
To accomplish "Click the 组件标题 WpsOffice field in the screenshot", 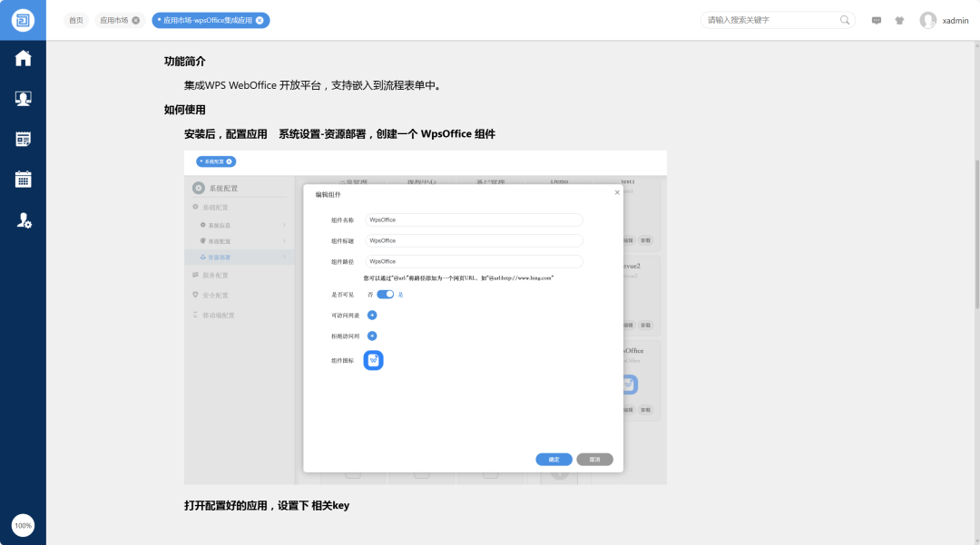I will click(474, 240).
